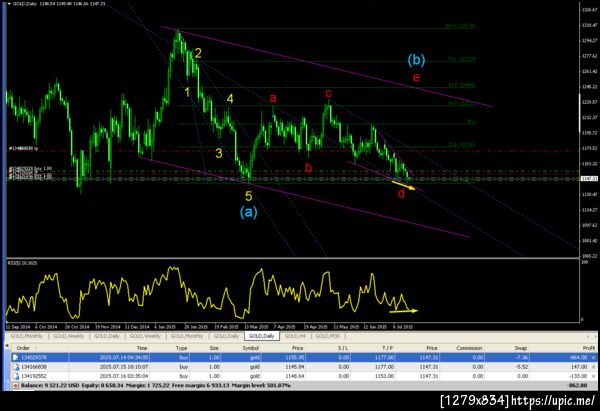The height and width of the screenshot is (411, 600).
Task: Click the order icon for 134192552
Action: (x=15, y=376)
